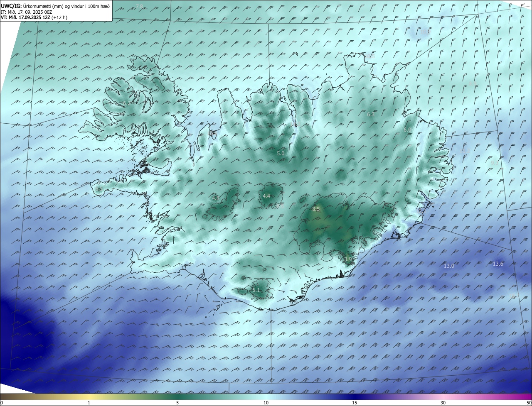This screenshot has width=532, height=406.
Task: Click the 10.9 value label over the northern sea
Action: tap(425, 32)
